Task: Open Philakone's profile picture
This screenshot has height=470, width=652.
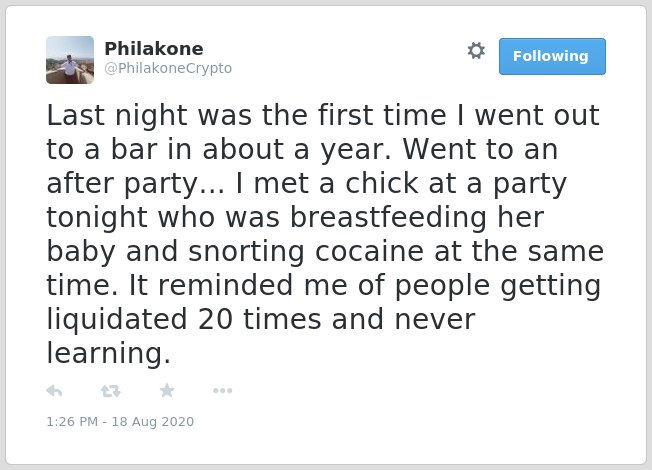Action: 70,60
